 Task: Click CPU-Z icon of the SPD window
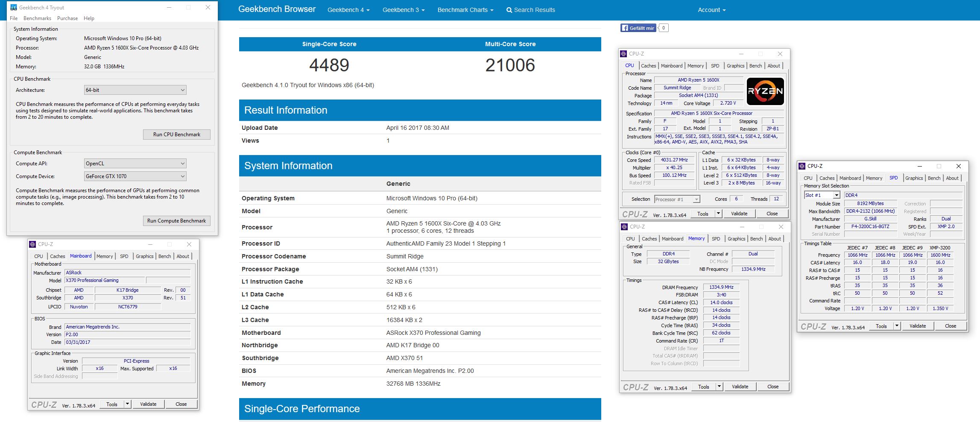pyautogui.click(x=802, y=166)
